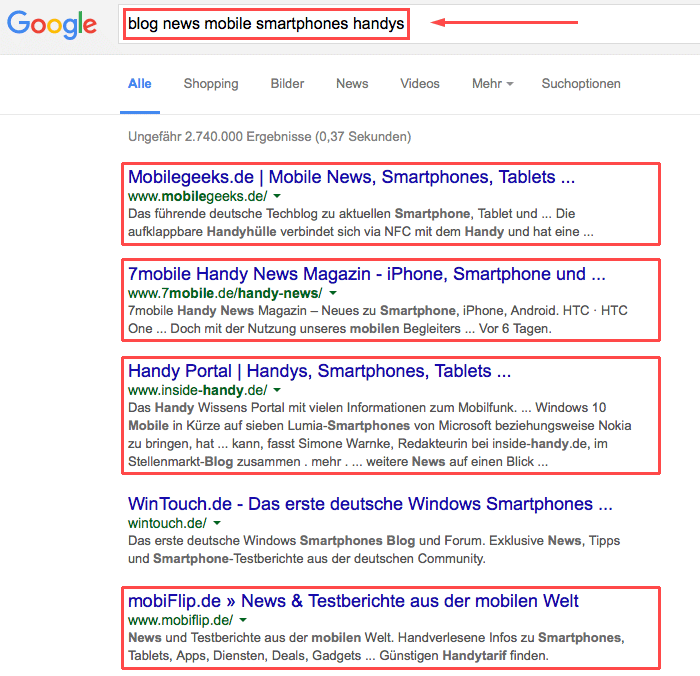Image resolution: width=700 pixels, height=676 pixels.
Task: Click snippet 'Das Handy Wissens Portal mit vielen'
Action: pyautogui.click(x=236, y=407)
